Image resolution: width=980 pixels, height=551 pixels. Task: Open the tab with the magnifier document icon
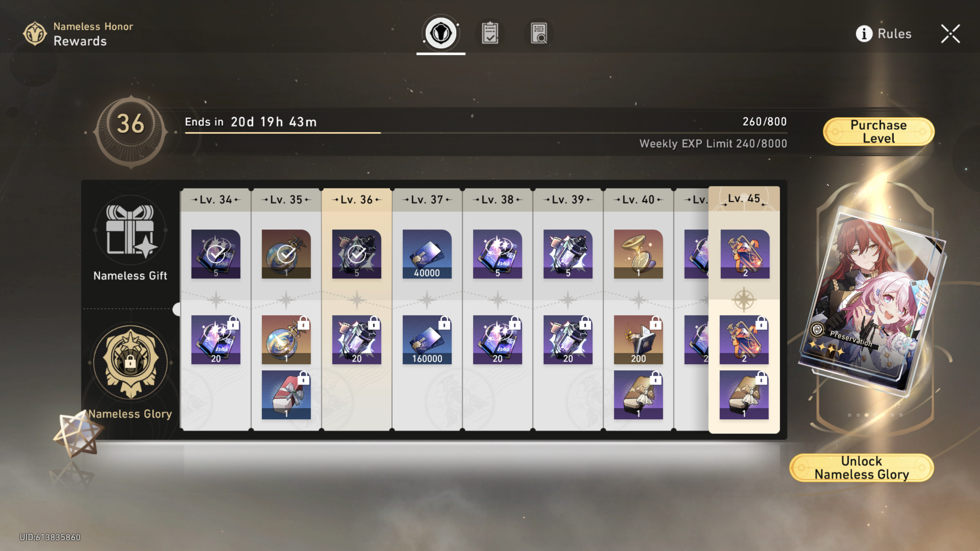click(539, 33)
